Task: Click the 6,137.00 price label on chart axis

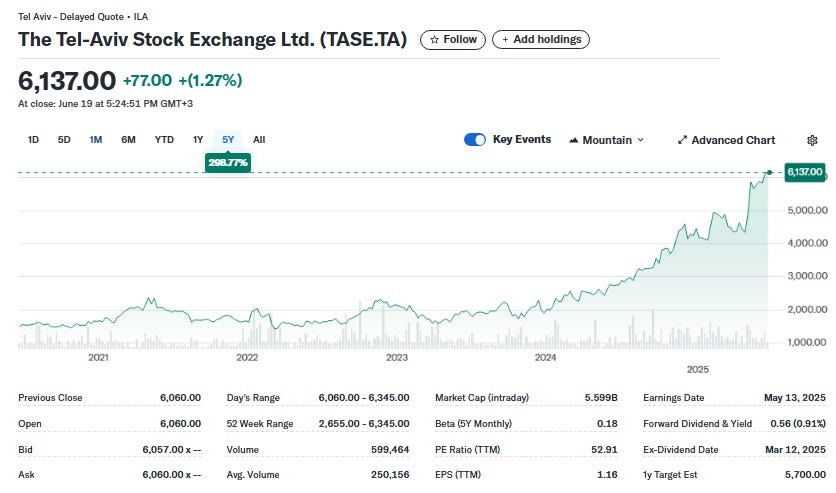Action: [x=805, y=172]
